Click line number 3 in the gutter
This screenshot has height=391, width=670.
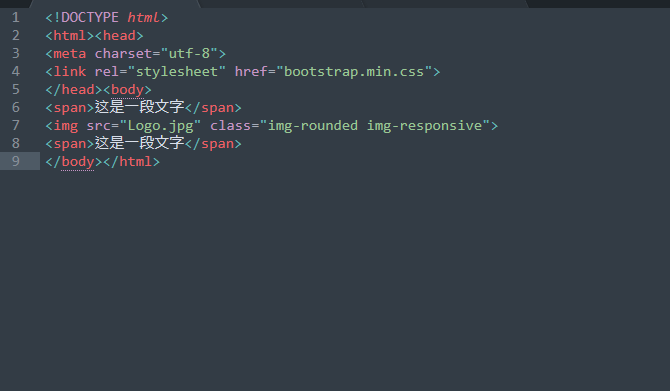pyautogui.click(x=16, y=53)
